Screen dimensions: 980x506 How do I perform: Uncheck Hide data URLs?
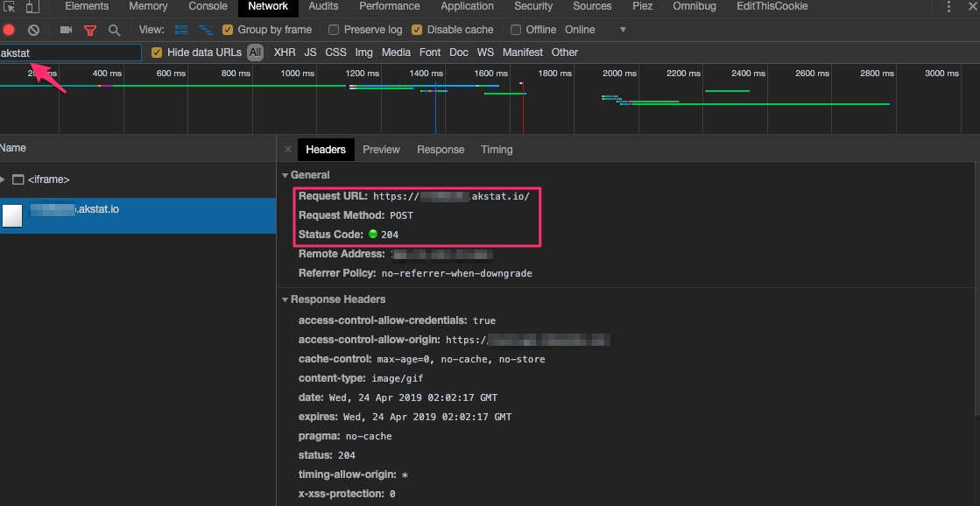tap(157, 53)
